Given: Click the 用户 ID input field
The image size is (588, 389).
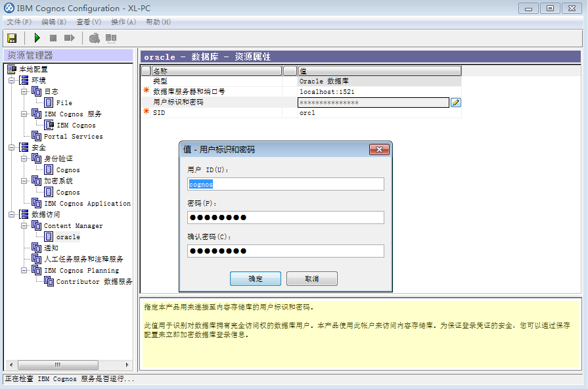Looking at the screenshot, I should coord(286,184).
